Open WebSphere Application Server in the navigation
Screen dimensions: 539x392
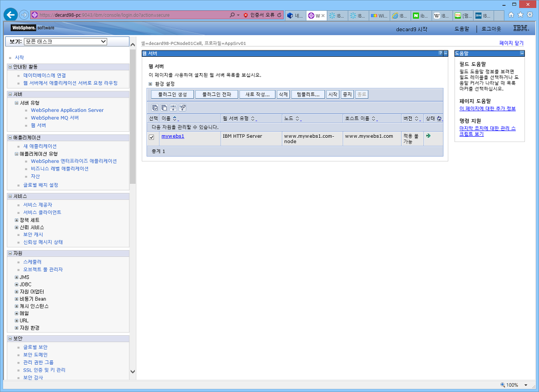[67, 110]
